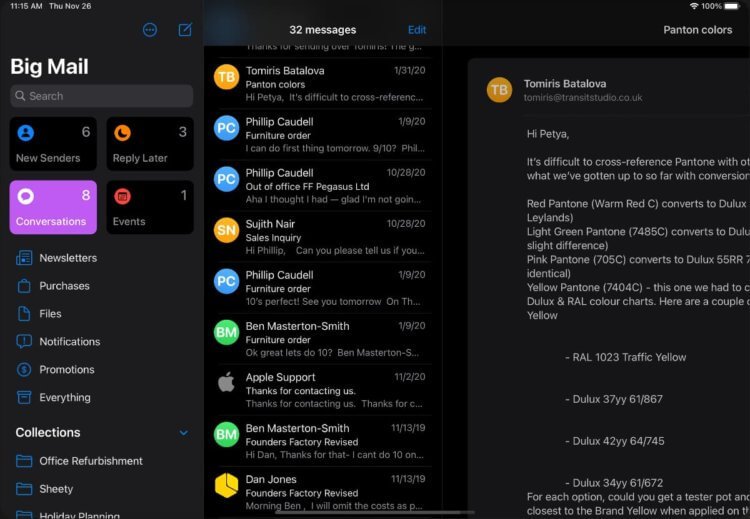750x519 pixels.
Task: Compose a new message with pencil icon
Action: click(185, 30)
